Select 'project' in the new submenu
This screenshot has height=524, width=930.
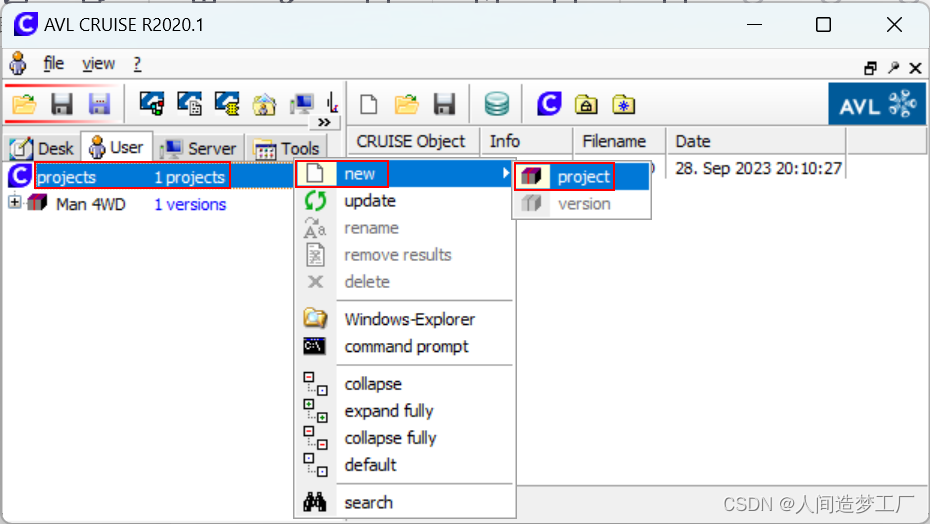click(581, 177)
